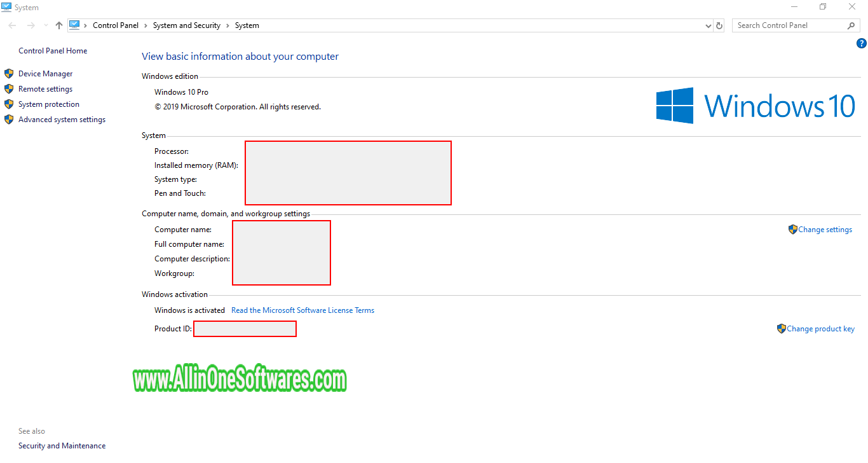Image resolution: width=868 pixels, height=463 pixels.
Task: Open Help with the question mark icon
Action: click(862, 44)
